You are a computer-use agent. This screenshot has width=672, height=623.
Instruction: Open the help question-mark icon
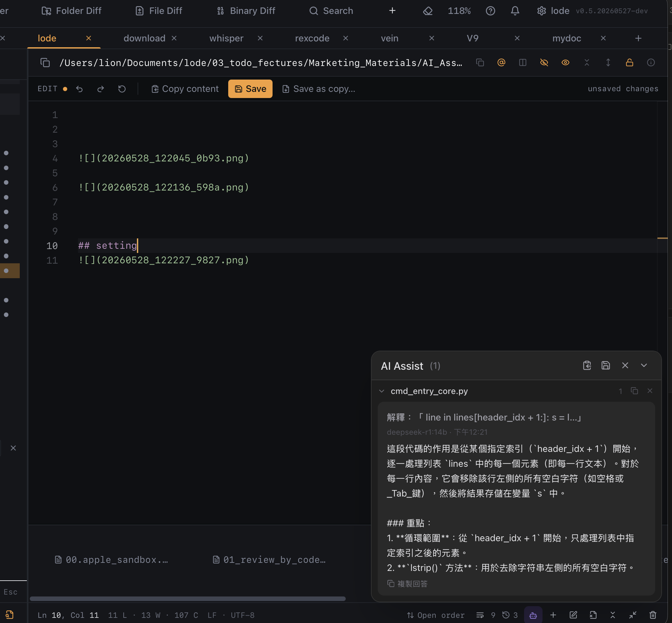coord(490,11)
